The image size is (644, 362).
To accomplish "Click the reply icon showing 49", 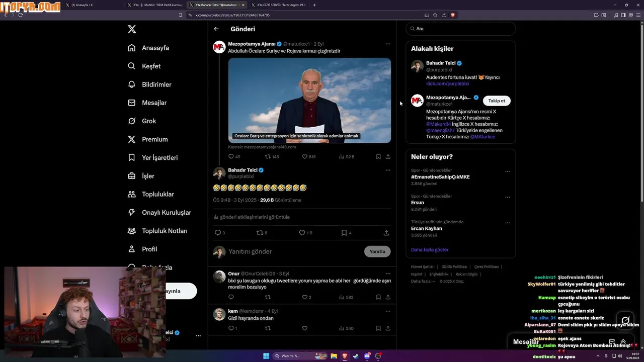I will pos(231,156).
